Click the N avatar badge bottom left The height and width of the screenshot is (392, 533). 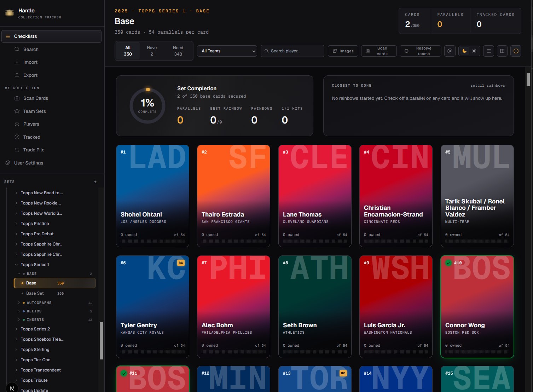click(12, 388)
